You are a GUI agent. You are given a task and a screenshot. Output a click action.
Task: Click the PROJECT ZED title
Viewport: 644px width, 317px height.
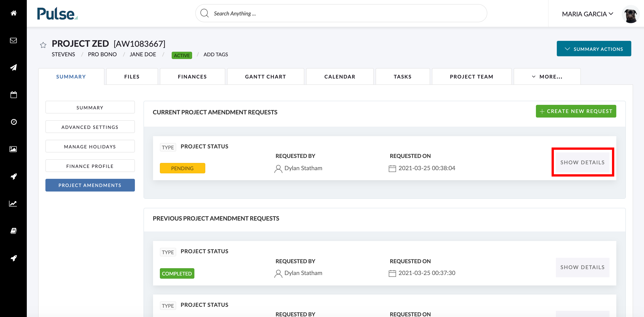[80, 44]
